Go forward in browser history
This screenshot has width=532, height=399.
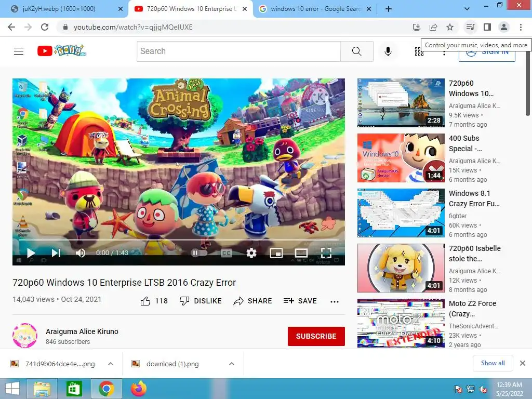pos(28,27)
